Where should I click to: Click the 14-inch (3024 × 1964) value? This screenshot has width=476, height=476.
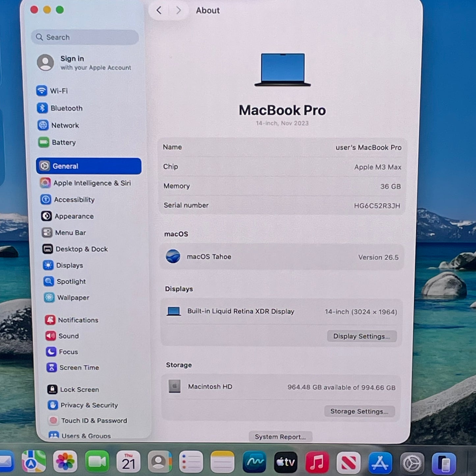click(x=361, y=312)
